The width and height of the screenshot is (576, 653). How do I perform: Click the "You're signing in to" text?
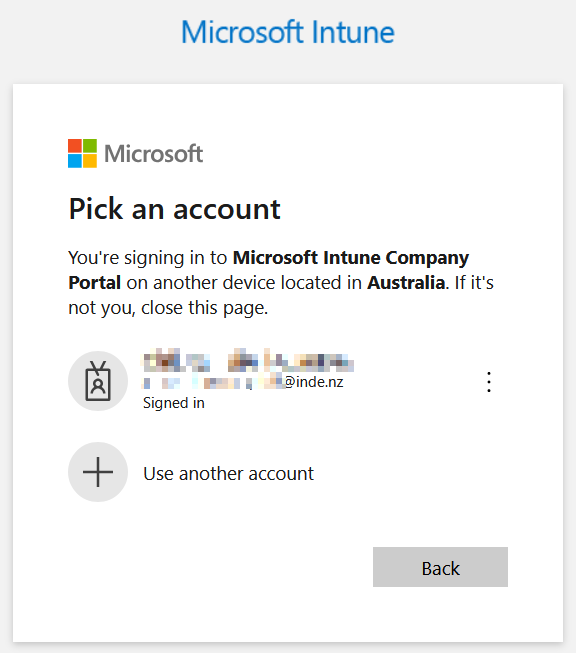(x=148, y=258)
